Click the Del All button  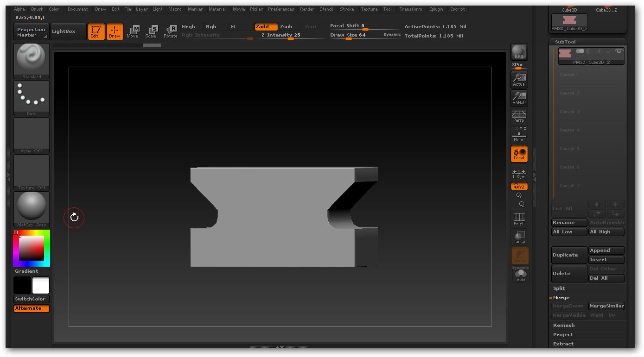point(606,278)
